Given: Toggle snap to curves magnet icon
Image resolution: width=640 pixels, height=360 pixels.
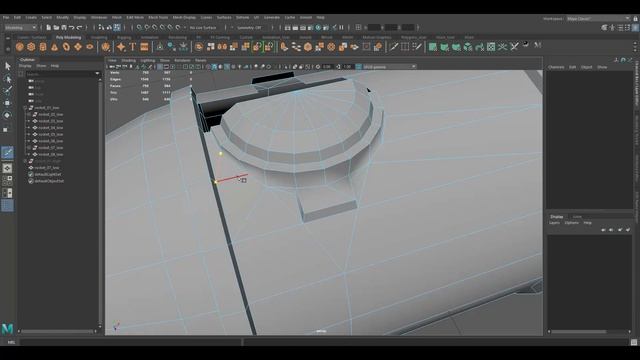Looking at the screenshot, I should [x=147, y=27].
